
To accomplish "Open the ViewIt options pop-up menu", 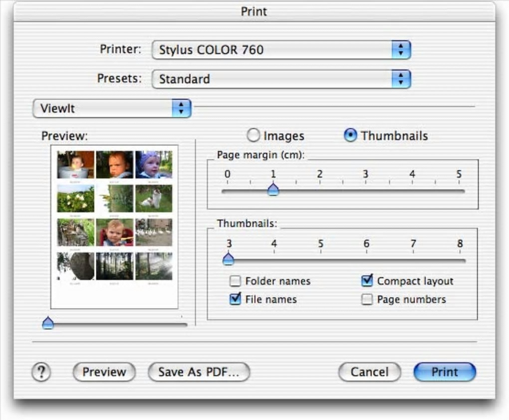I will click(112, 108).
